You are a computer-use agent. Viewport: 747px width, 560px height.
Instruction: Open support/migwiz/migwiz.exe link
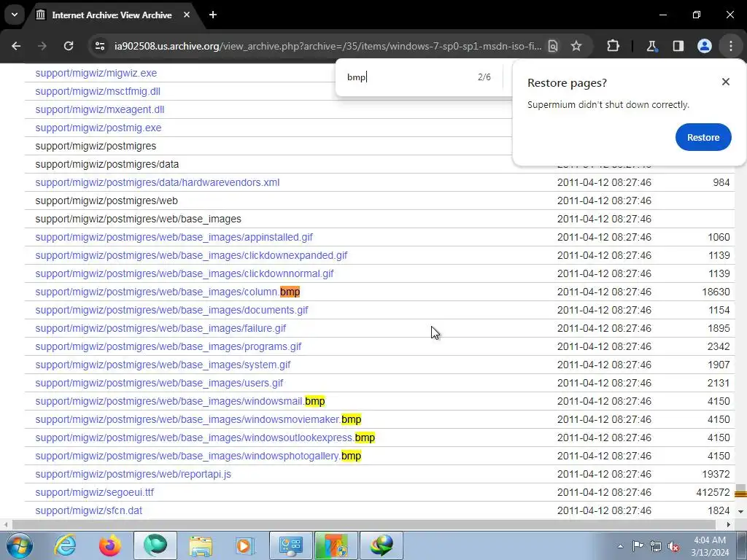(x=96, y=73)
